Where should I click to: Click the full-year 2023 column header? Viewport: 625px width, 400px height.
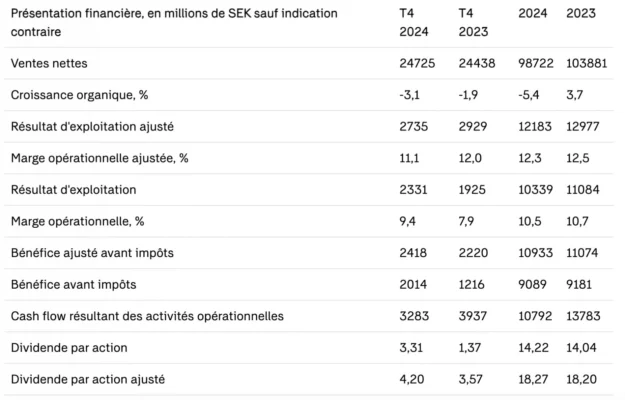coord(582,13)
